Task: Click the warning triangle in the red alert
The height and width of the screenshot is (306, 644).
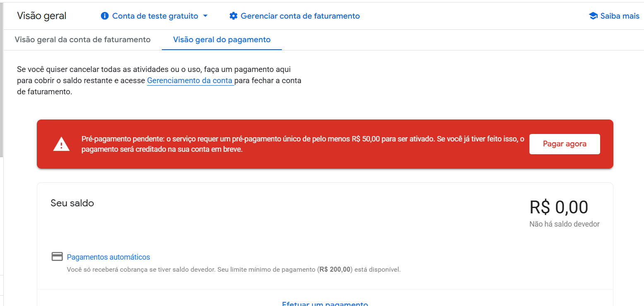Action: (x=61, y=144)
